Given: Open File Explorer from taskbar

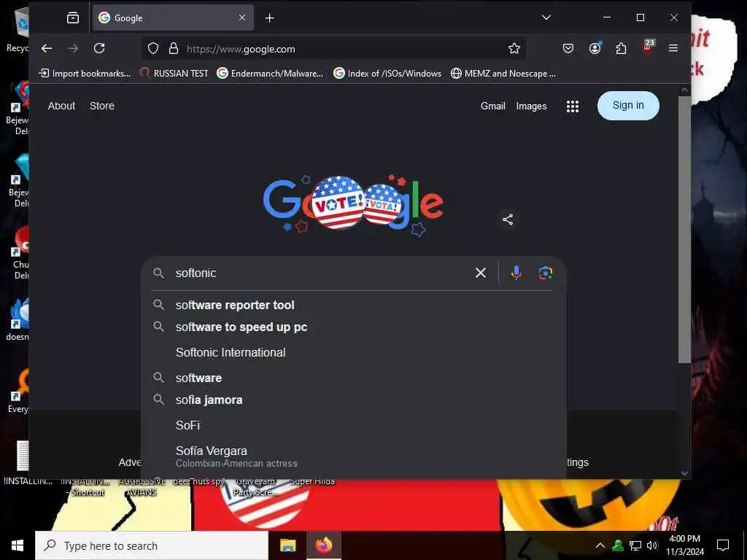Looking at the screenshot, I should coord(287,545).
